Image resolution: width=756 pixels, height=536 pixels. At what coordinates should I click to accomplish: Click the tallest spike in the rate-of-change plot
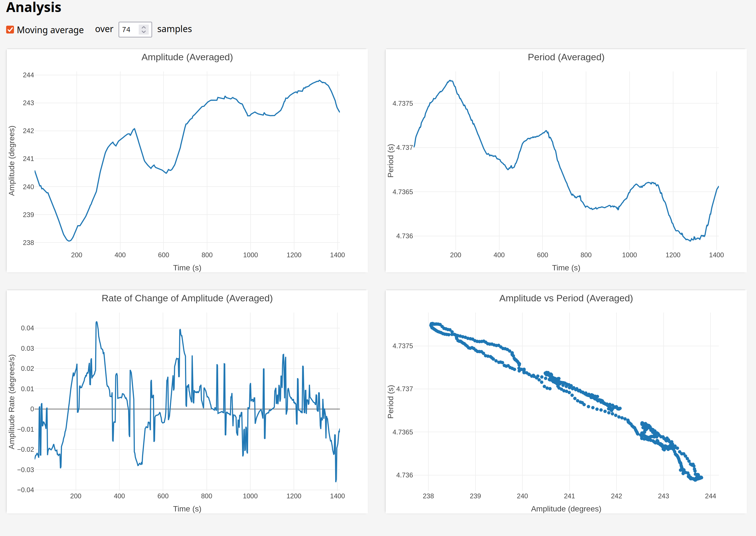(96, 322)
